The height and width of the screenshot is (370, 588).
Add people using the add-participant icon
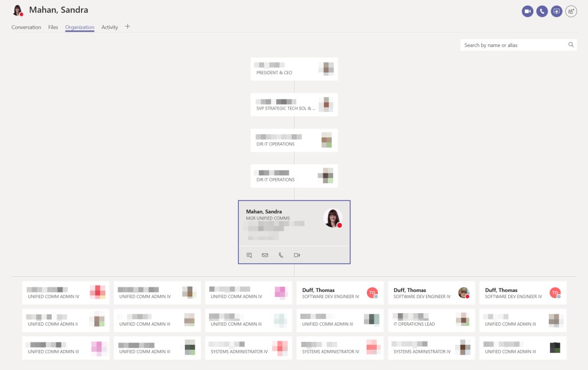[571, 10]
